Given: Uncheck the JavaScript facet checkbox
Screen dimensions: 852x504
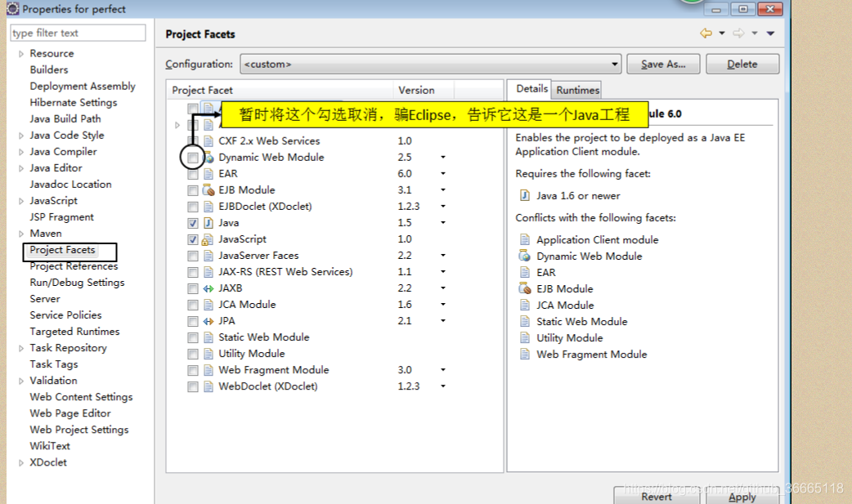Looking at the screenshot, I should (x=192, y=239).
